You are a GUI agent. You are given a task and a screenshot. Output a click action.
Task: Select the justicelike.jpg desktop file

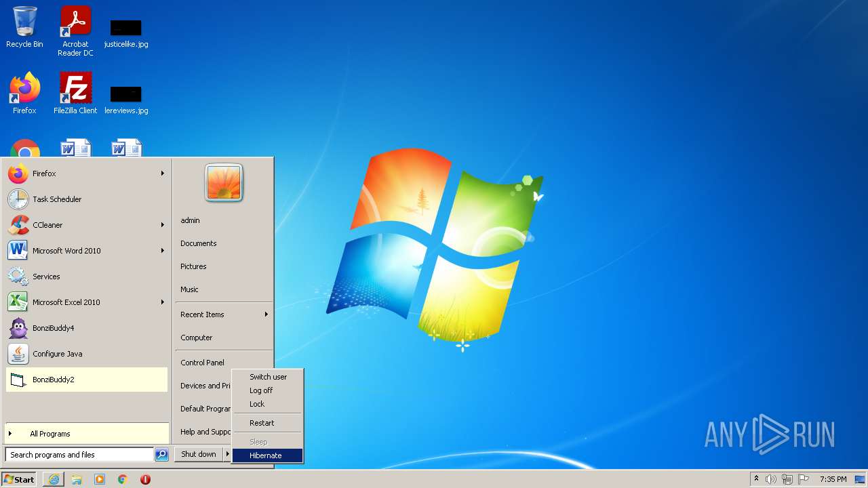point(126,33)
